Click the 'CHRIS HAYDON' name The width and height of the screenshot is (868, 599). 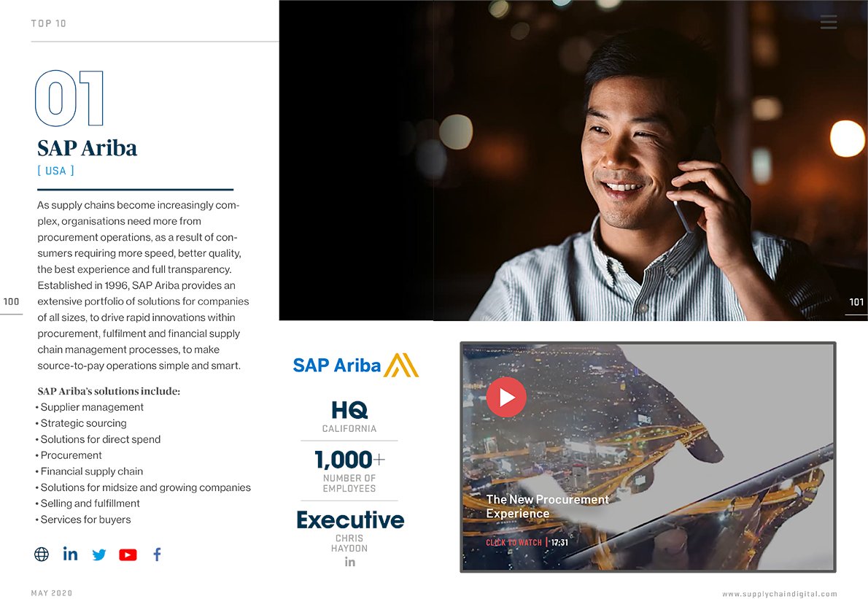(x=349, y=543)
